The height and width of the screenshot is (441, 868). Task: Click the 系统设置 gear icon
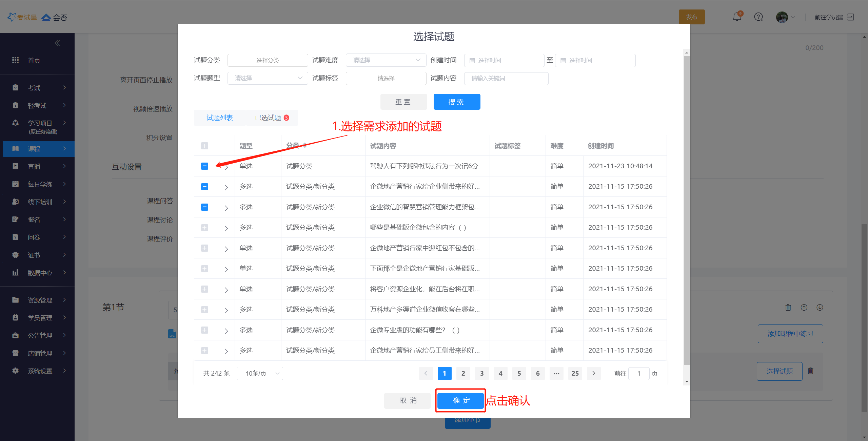point(15,371)
